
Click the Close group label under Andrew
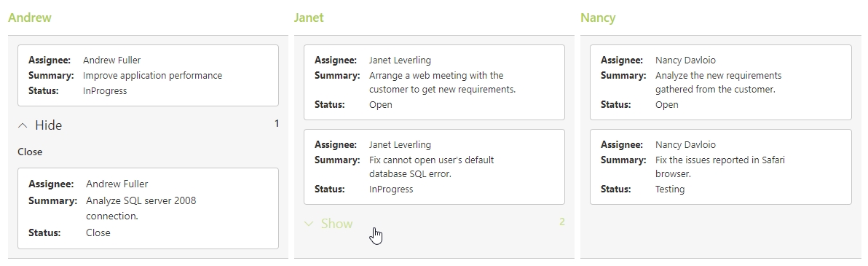pos(30,152)
